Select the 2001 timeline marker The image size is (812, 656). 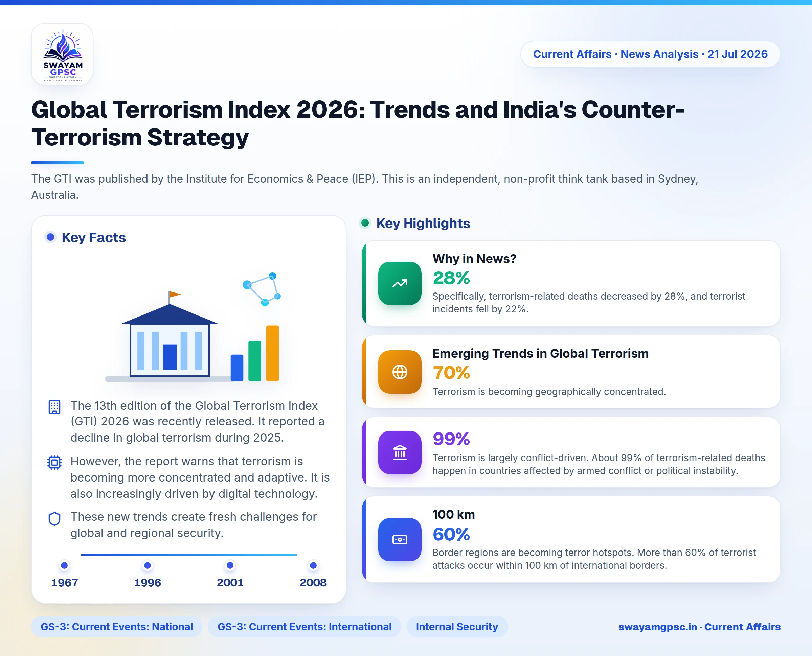point(230,565)
